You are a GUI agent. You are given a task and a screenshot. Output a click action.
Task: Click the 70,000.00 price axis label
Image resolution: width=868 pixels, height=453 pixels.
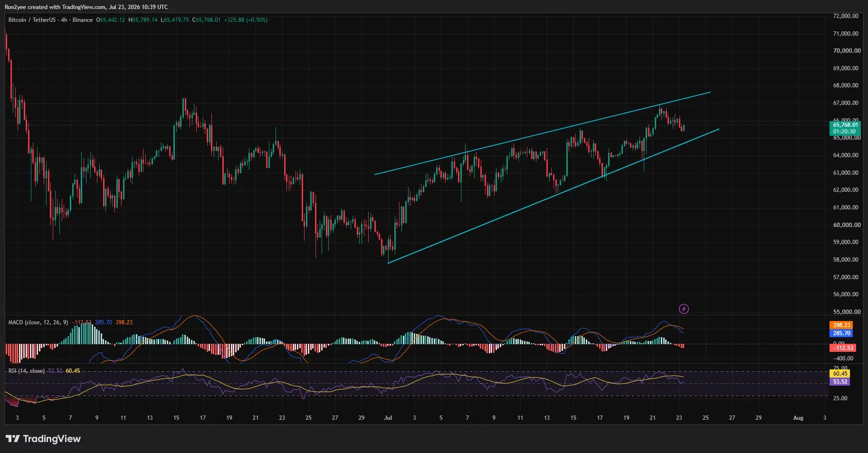click(x=847, y=51)
